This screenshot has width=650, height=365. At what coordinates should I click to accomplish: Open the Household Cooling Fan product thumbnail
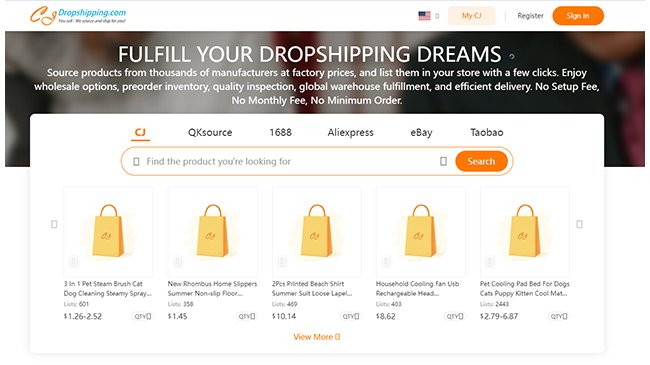point(421,231)
